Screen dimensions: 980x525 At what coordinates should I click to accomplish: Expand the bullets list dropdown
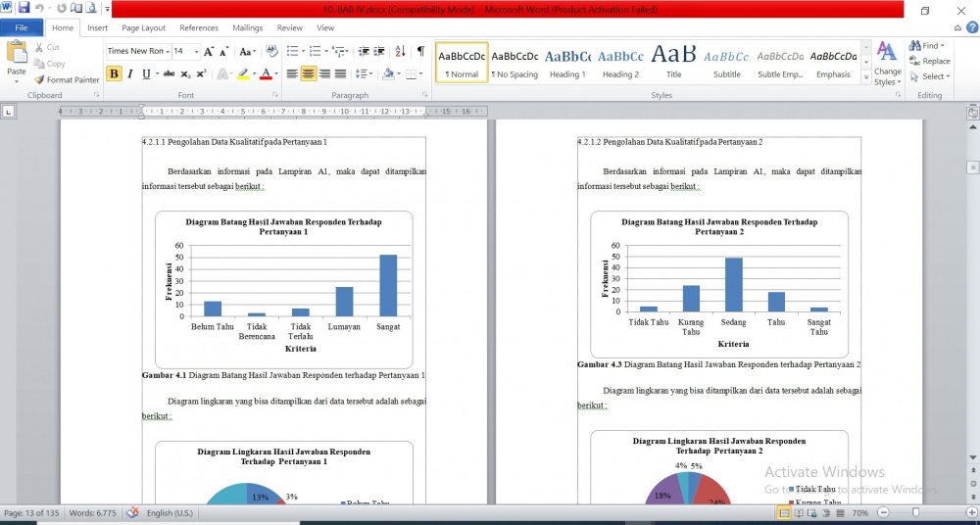(303, 51)
